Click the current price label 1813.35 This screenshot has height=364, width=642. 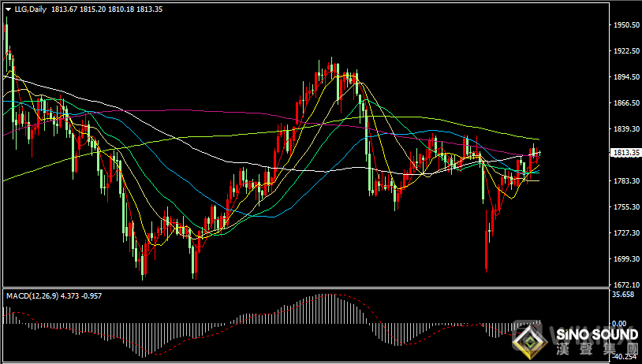[x=625, y=153]
